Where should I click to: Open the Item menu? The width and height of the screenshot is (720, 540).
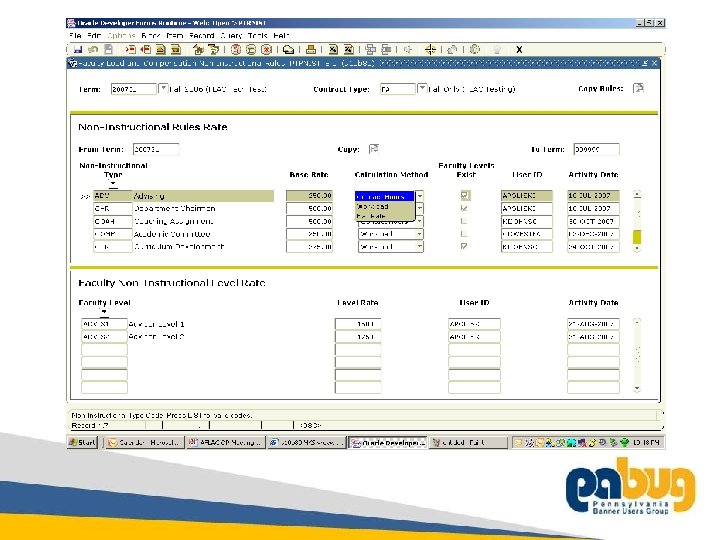[x=174, y=35]
